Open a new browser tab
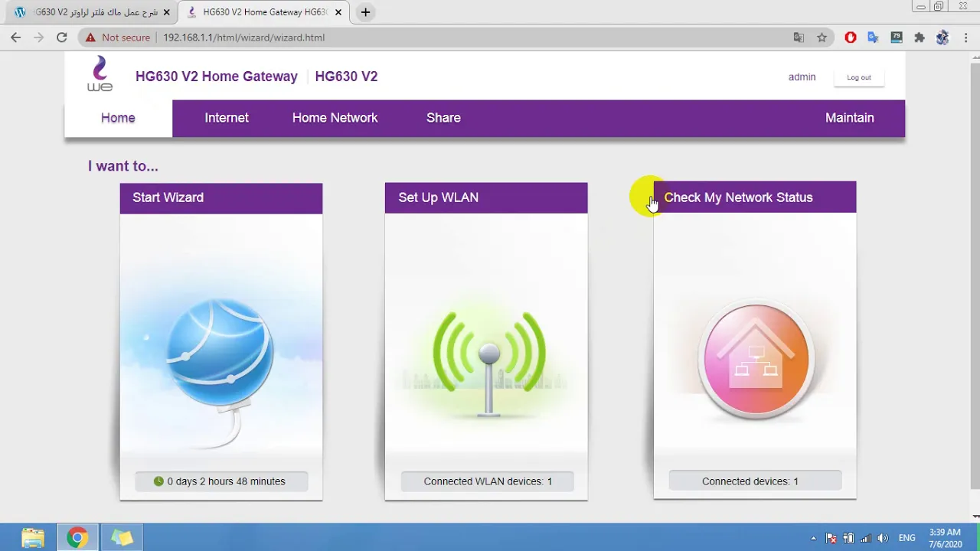The image size is (980, 551). pyautogui.click(x=365, y=12)
